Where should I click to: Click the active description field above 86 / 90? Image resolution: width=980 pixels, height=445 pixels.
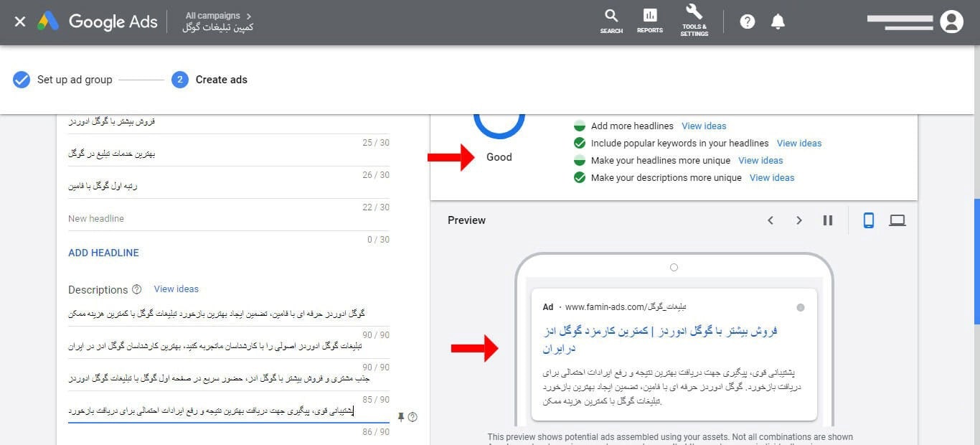tap(229, 411)
